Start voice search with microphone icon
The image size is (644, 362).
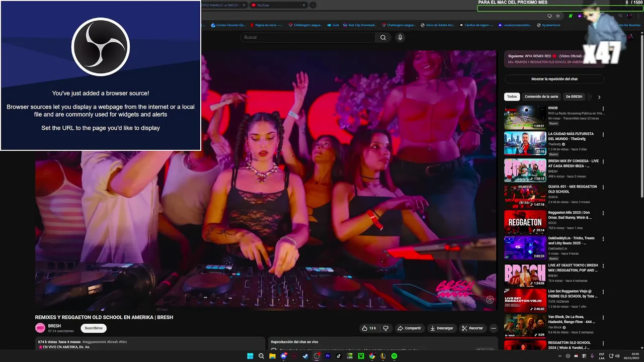pos(400,37)
